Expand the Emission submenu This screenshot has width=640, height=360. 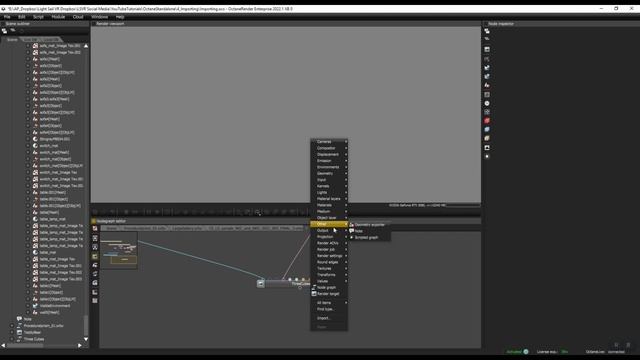(x=329, y=161)
